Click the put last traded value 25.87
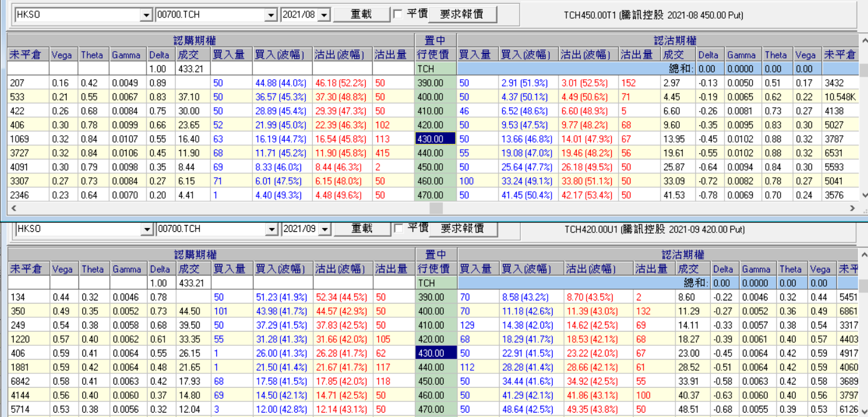868x417 pixels. (x=674, y=167)
